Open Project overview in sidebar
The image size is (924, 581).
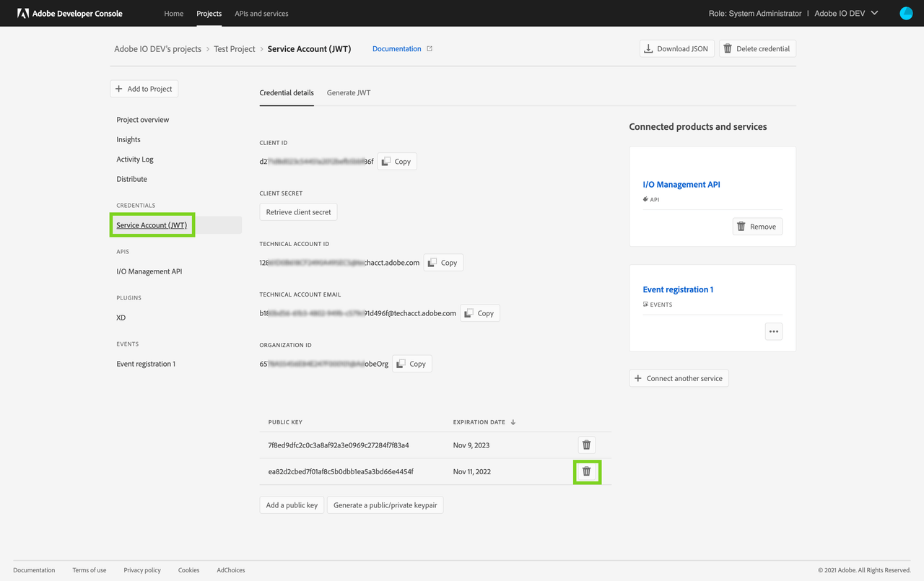[143, 120]
